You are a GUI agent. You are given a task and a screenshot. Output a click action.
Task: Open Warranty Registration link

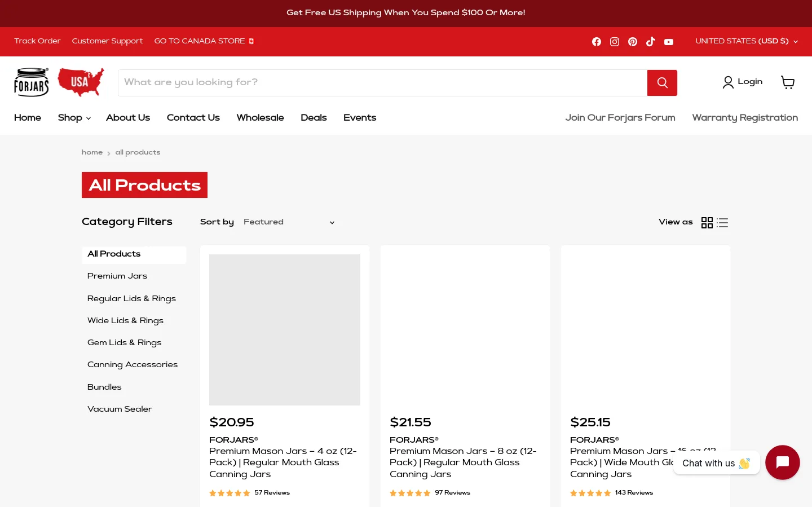745,118
